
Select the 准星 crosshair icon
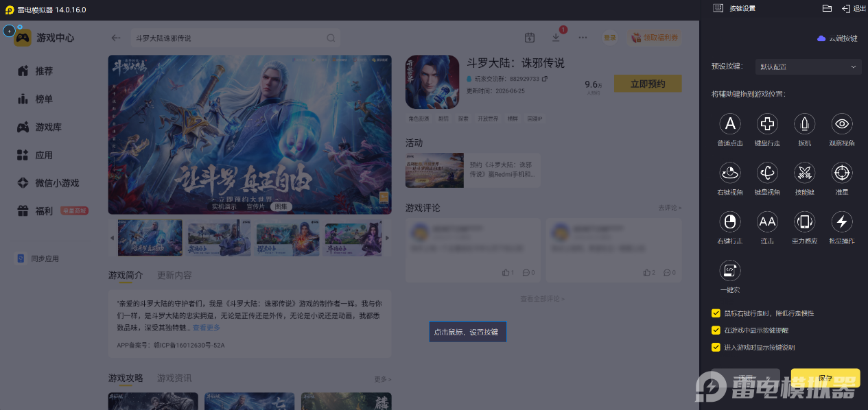[842, 173]
